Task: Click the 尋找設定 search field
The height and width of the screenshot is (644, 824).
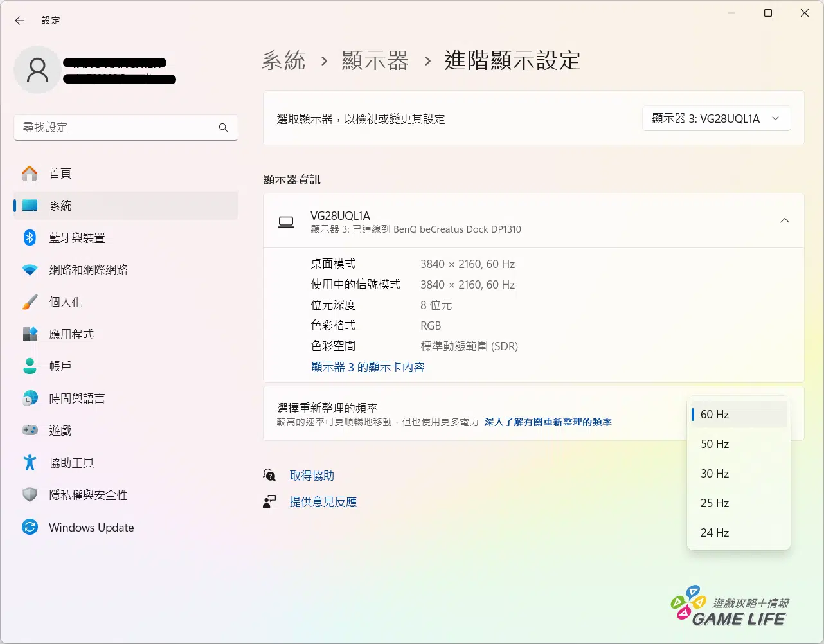Action: (116, 128)
